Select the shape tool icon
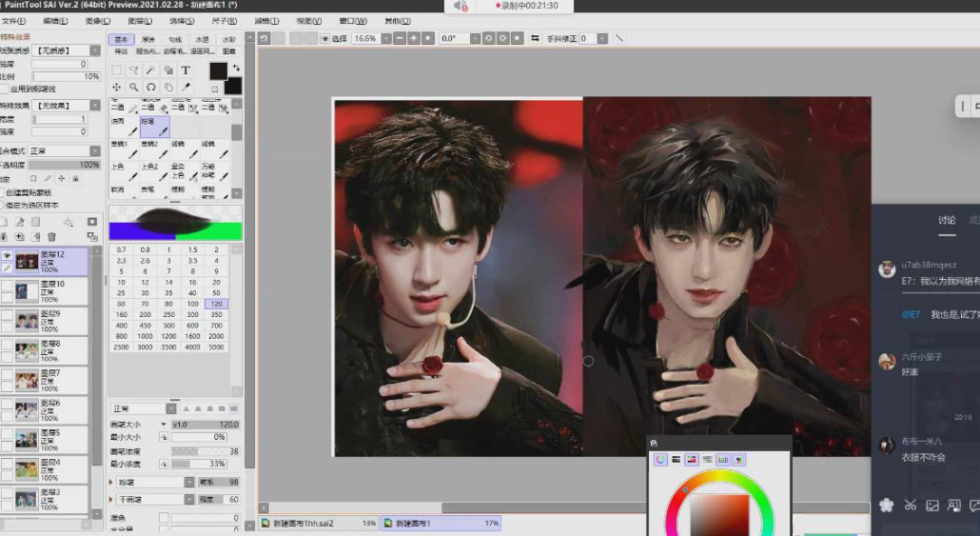 coord(168,70)
